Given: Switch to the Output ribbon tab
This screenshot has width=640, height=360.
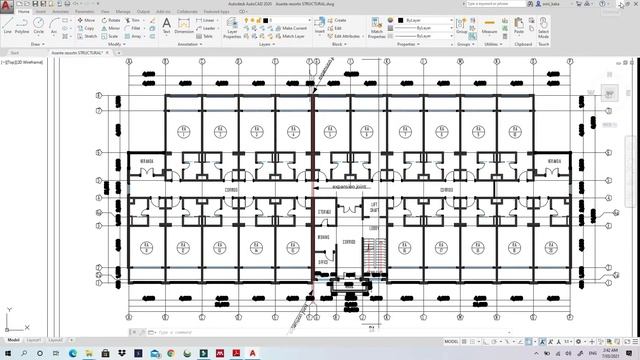Looking at the screenshot, I should [143, 11].
